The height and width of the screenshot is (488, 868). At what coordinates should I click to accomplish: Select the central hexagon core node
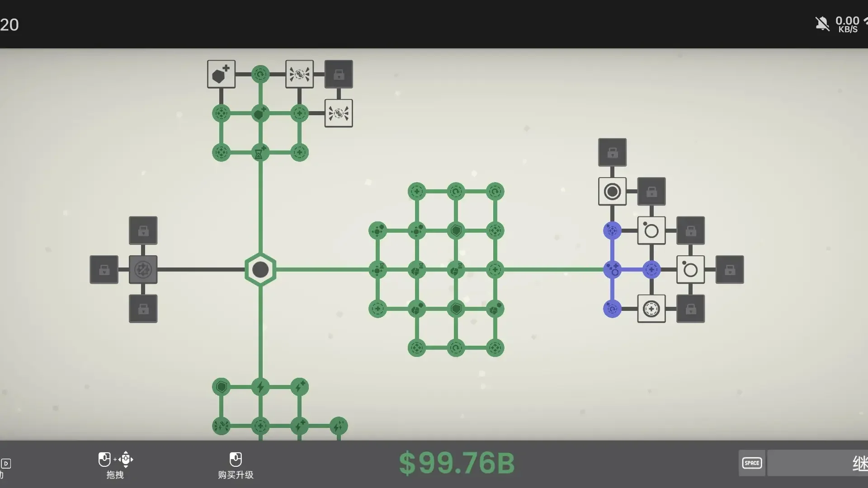[260, 270]
